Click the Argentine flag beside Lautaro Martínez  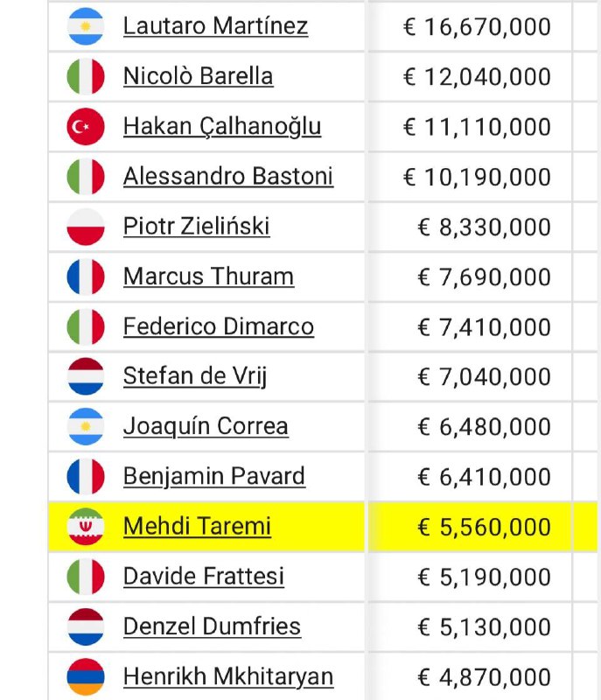pyautogui.click(x=86, y=26)
